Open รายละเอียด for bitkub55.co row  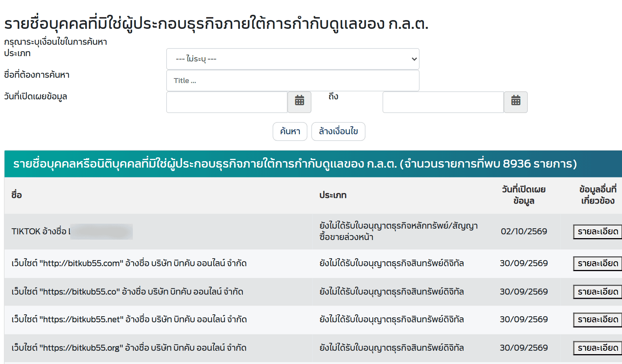(598, 292)
